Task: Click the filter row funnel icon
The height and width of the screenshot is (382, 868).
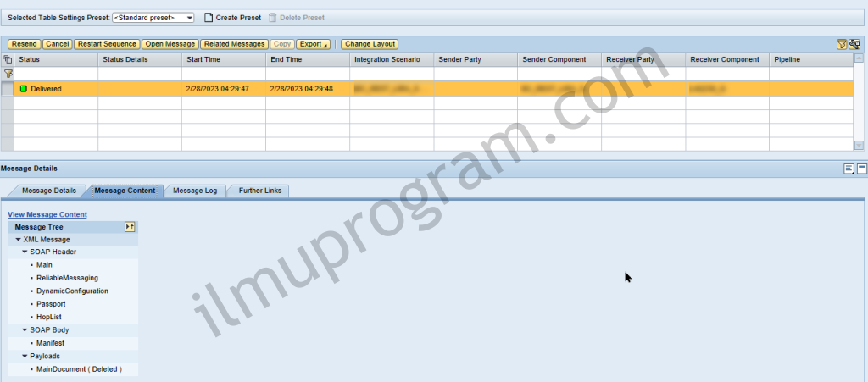Action: pos(8,74)
